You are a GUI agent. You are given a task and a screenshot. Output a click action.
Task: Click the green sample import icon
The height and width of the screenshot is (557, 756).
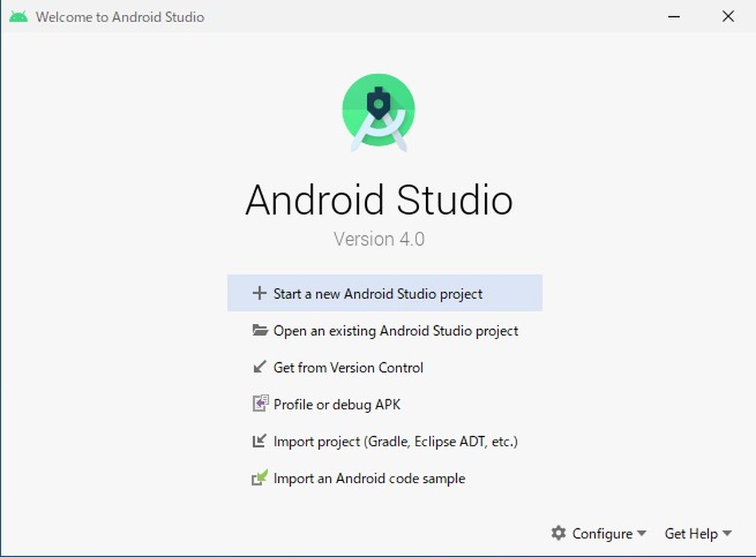click(259, 478)
